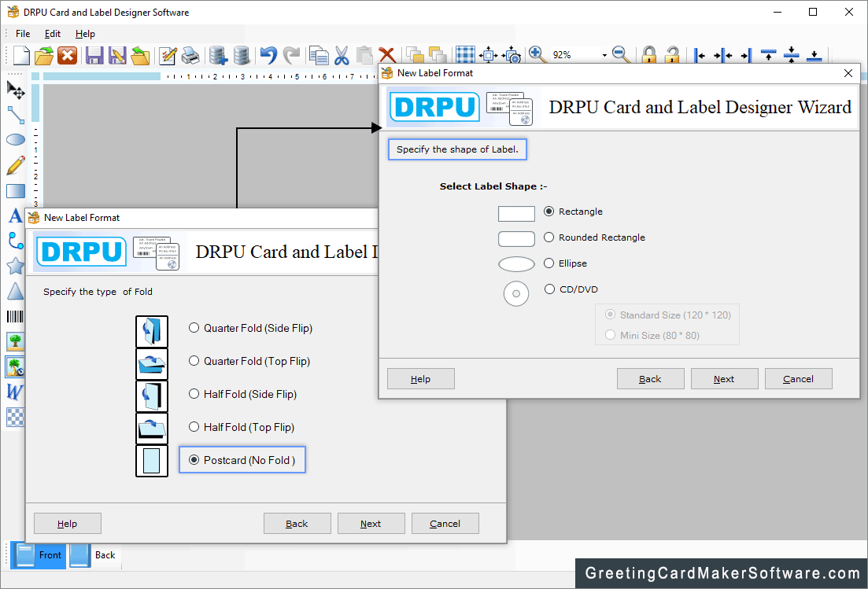Toggle the grid display icon
868x589 pixels.
(465, 55)
